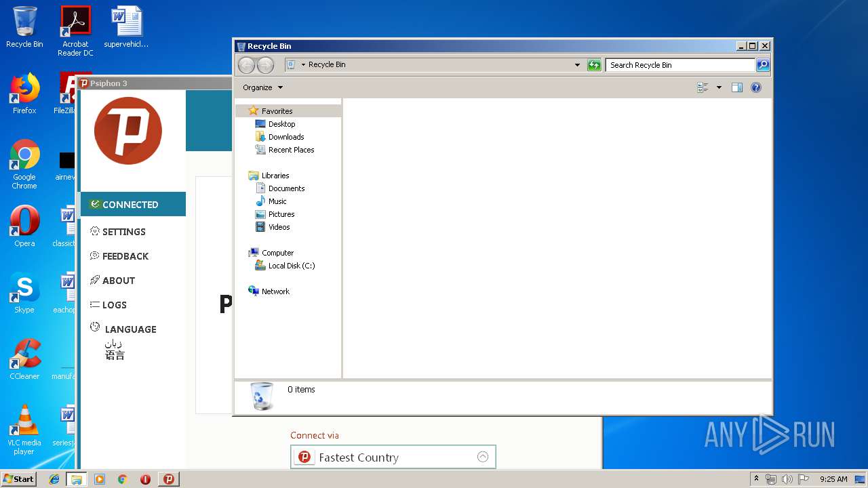Open the supervehicl Word document on the desktop
The width and height of the screenshot is (868, 488).
tap(126, 27)
